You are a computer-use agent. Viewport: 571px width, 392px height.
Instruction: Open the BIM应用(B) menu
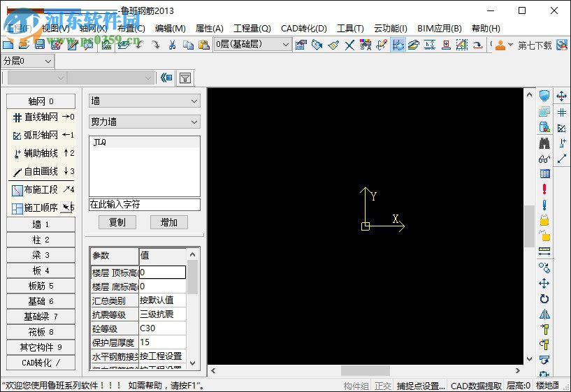(x=440, y=29)
